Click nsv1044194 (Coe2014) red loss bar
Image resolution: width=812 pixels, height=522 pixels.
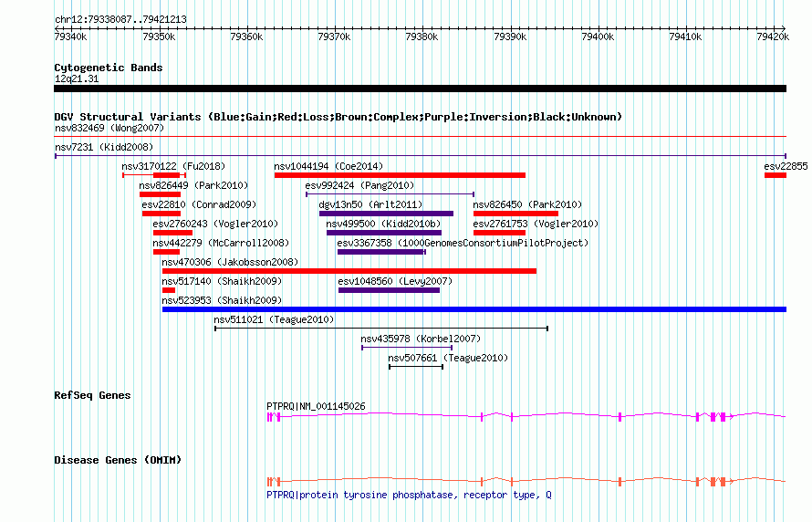tap(400, 175)
